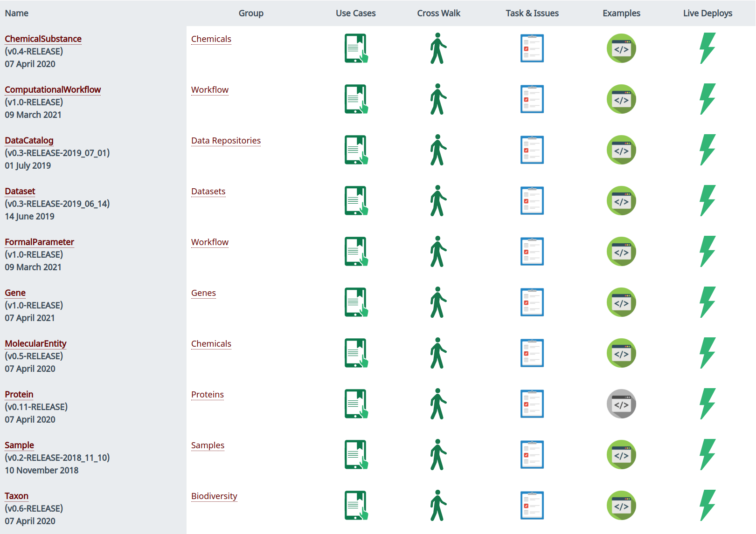Viewport: 756px width, 534px height.
Task: Go to Data Repositories group
Action: (x=226, y=140)
